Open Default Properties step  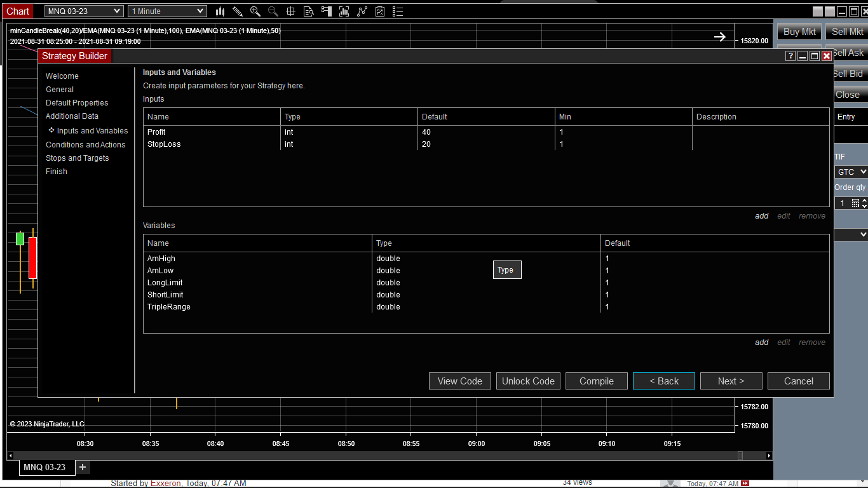click(77, 103)
